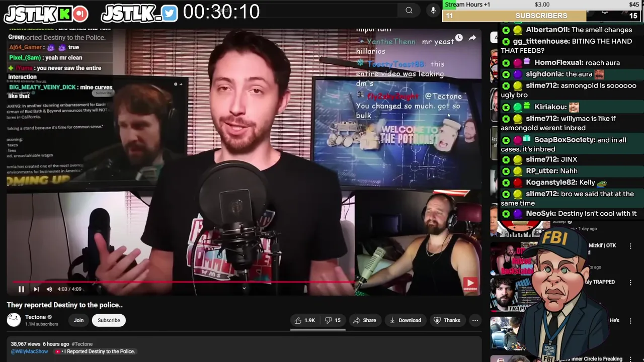Click the frog emote in Koganstyle82's message
Image resolution: width=644 pixels, height=362 pixels.
(x=602, y=183)
